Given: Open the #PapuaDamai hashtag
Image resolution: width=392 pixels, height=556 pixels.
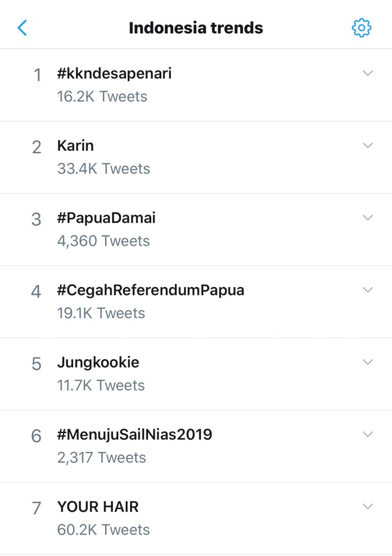Looking at the screenshot, I should 106,218.
